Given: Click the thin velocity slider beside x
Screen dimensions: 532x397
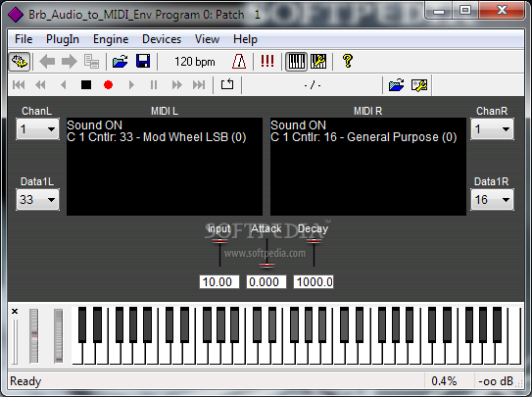Looking at the screenshot, I should click(15, 341).
